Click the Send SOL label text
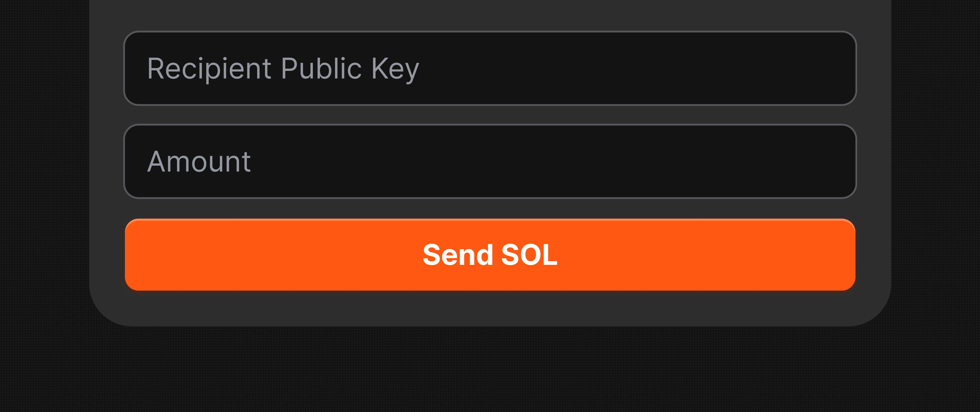Viewport: 980px width, 412px height. tap(490, 255)
